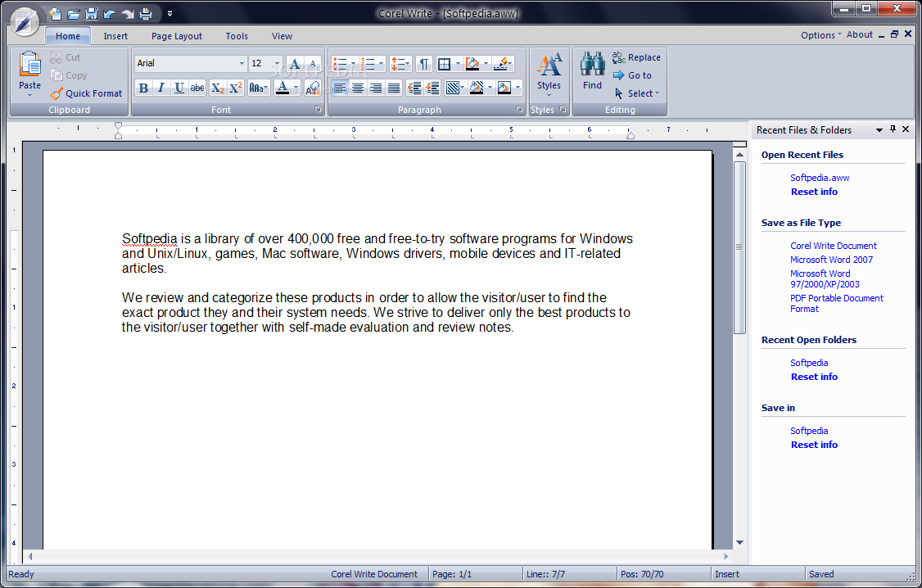Open recent file Softpedia.aww link
This screenshot has height=588, width=922.
pyautogui.click(x=820, y=178)
